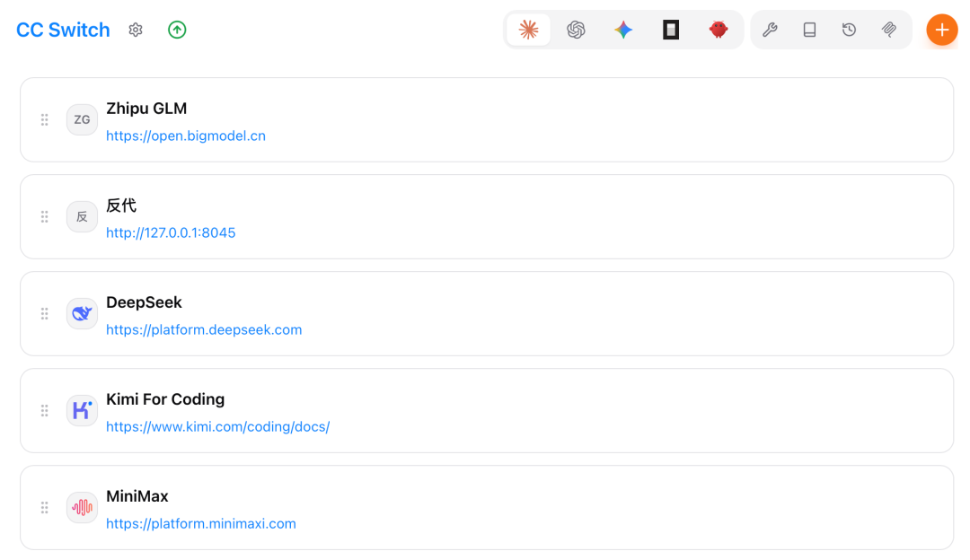This screenshot has width=970, height=560.
Task: Select the Zhipu GLM provider name
Action: (x=146, y=109)
